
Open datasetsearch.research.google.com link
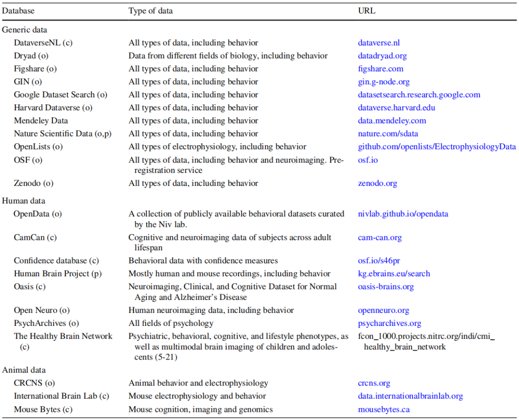click(419, 95)
